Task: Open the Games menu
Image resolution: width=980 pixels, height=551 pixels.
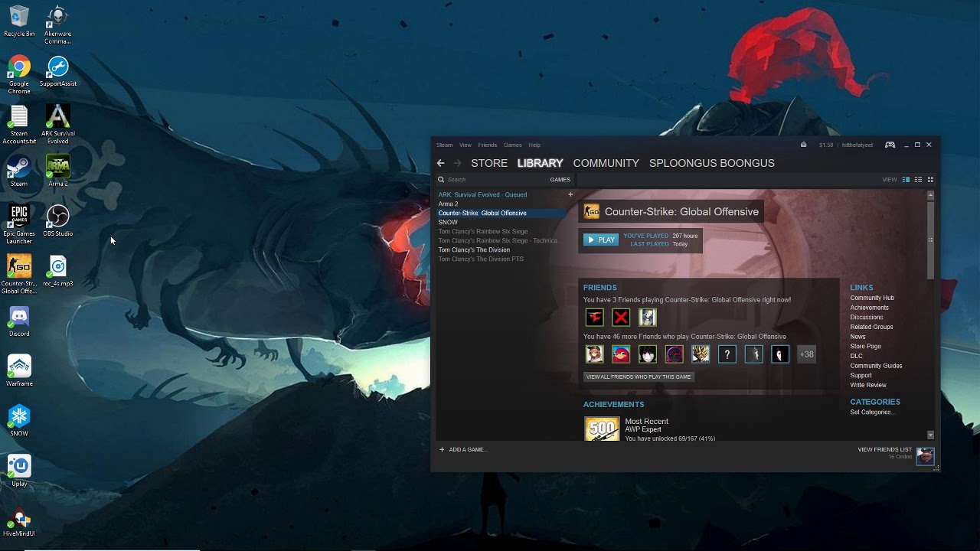Action: point(513,145)
